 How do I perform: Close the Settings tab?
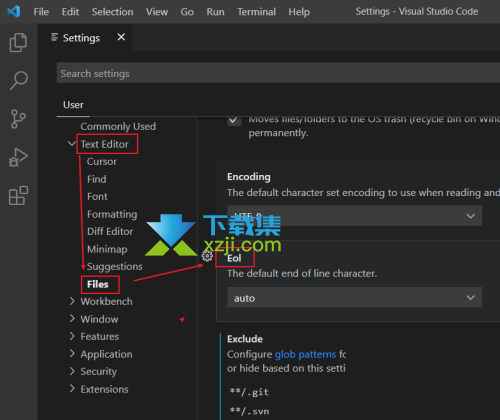coord(121,37)
